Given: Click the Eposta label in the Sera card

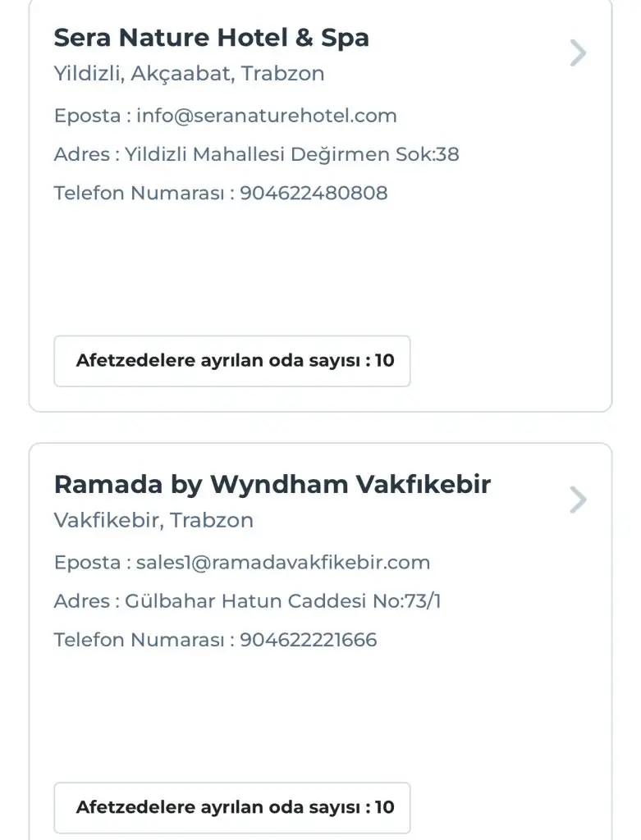Looking at the screenshot, I should point(87,116).
